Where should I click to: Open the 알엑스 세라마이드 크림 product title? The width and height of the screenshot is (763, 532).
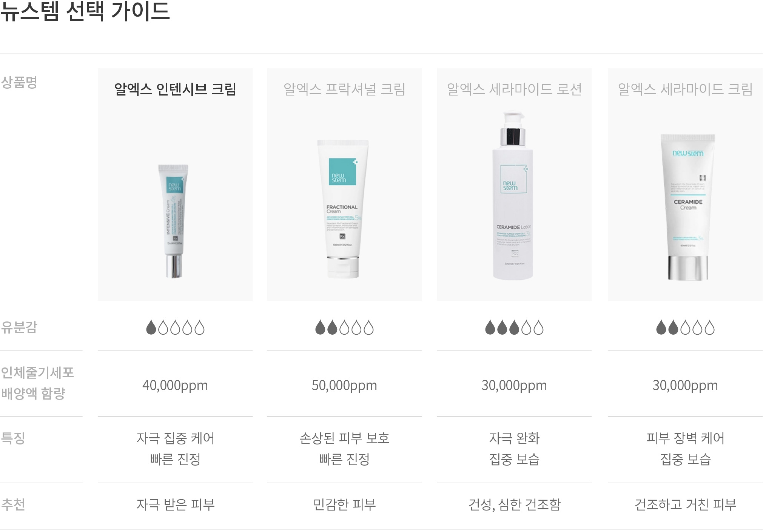685,89
